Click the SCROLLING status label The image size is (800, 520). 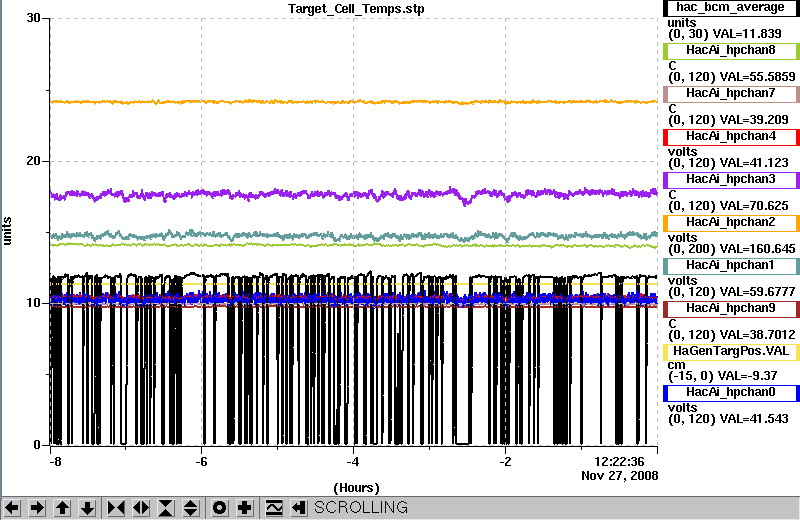point(361,508)
